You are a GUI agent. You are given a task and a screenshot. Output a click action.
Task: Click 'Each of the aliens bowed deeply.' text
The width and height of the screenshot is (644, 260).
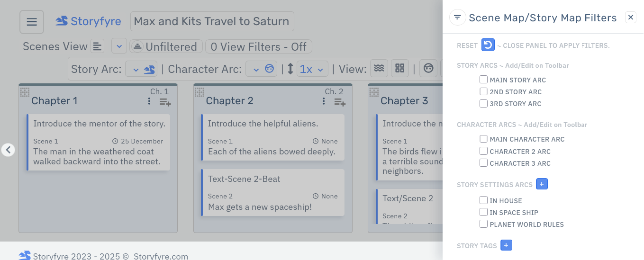click(272, 152)
